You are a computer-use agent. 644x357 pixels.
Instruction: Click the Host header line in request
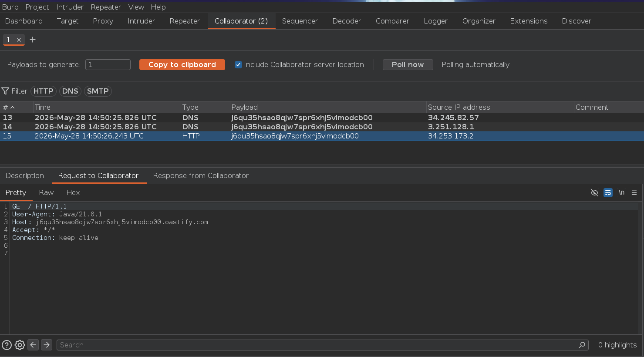110,222
